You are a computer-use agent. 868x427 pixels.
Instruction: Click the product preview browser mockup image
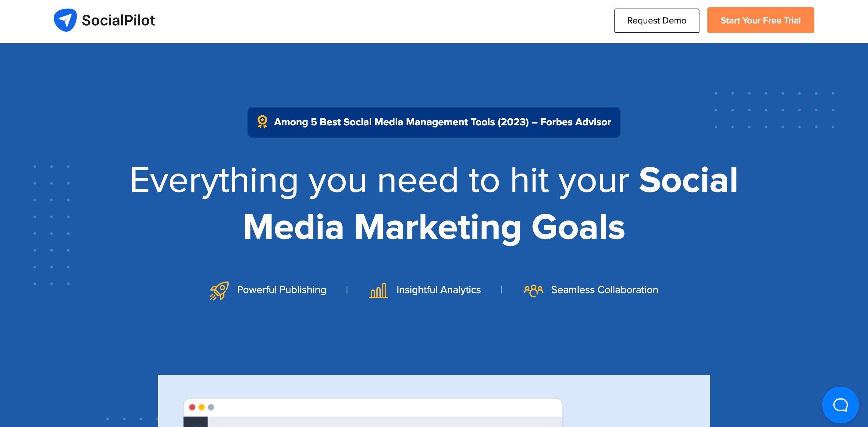point(434,401)
